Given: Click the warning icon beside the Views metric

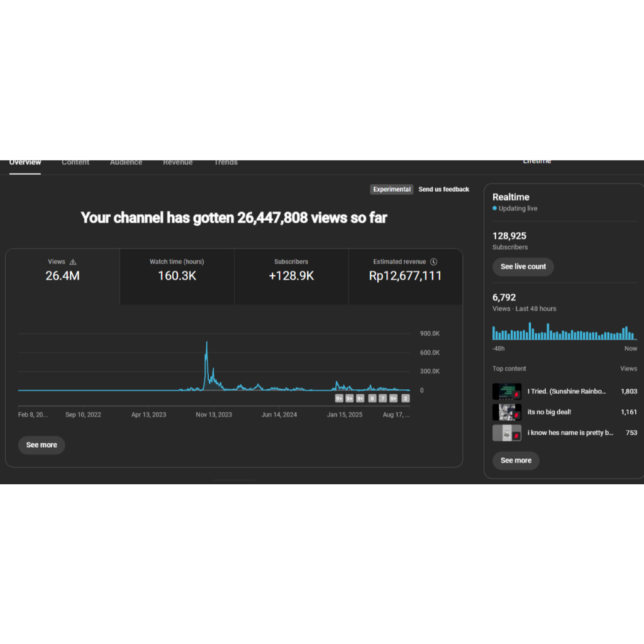Looking at the screenshot, I should (x=74, y=262).
